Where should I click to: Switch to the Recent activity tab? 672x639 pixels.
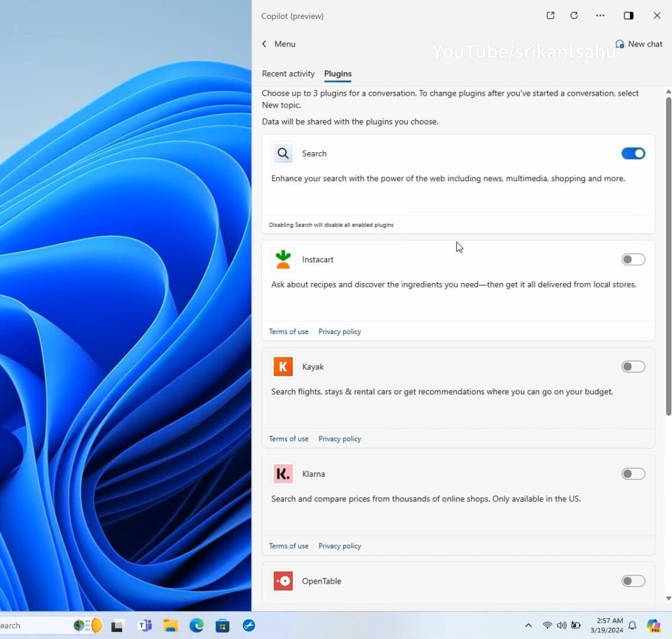(288, 74)
